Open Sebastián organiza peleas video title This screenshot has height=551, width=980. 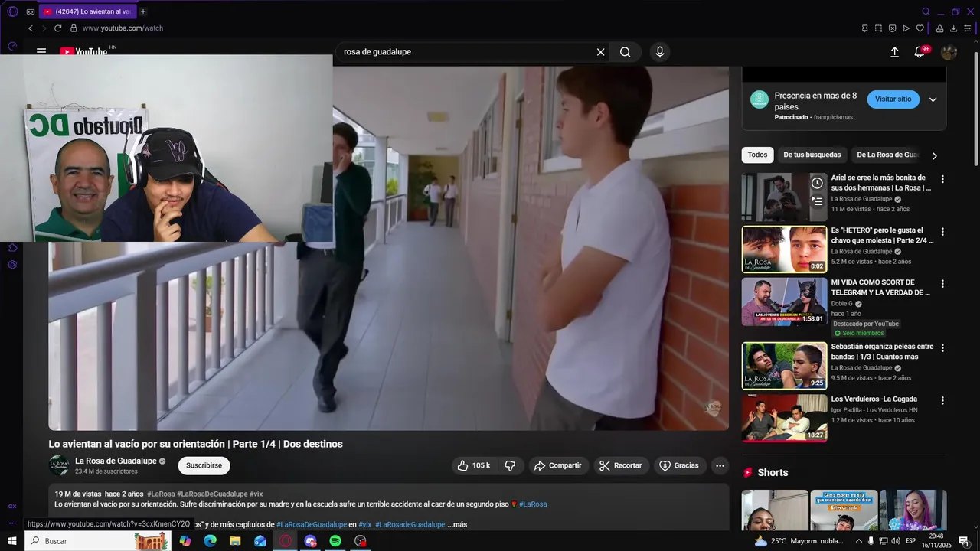(x=882, y=352)
